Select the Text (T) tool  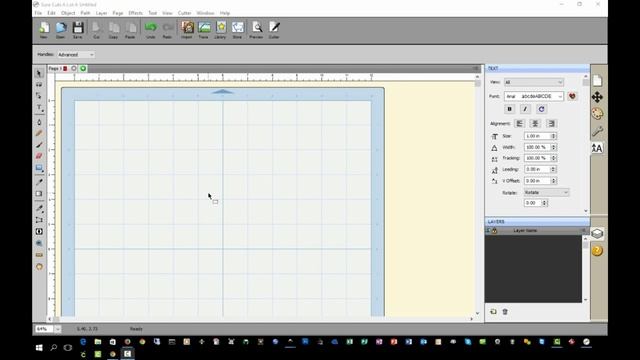click(39, 108)
